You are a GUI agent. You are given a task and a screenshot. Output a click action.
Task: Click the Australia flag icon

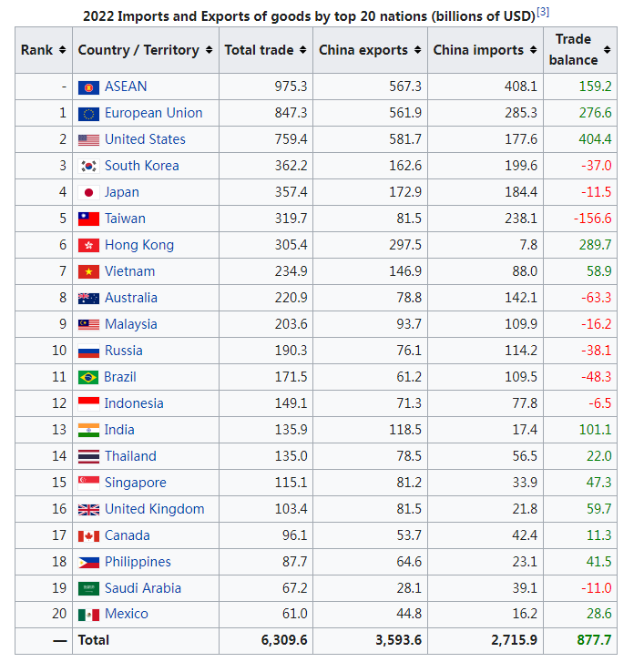pos(88,299)
